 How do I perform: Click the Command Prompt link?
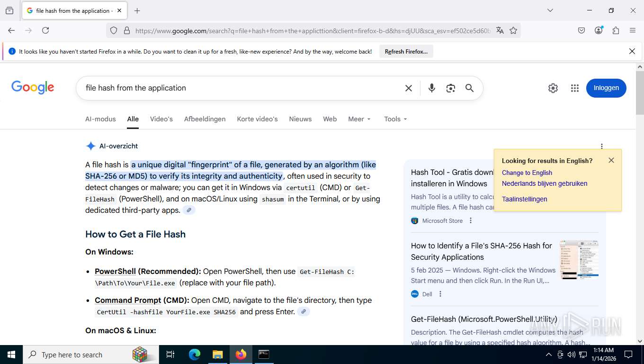128,300
